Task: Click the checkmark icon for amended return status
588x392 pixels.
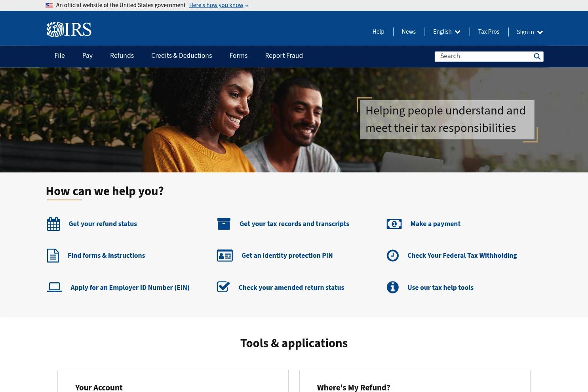Action: pyautogui.click(x=223, y=287)
